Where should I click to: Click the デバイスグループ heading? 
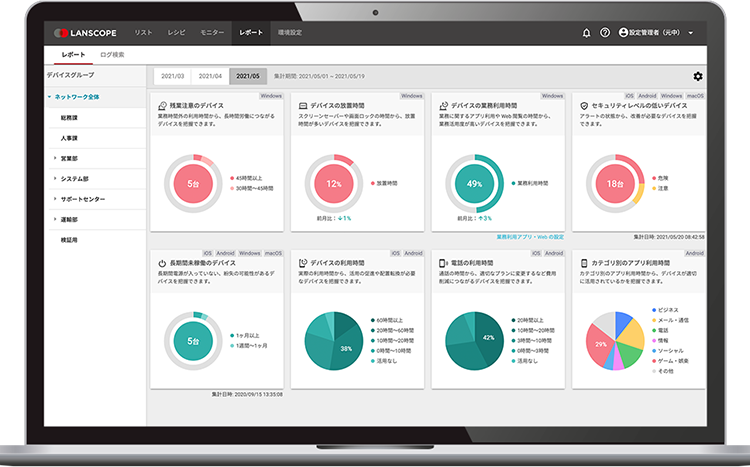[x=70, y=76]
